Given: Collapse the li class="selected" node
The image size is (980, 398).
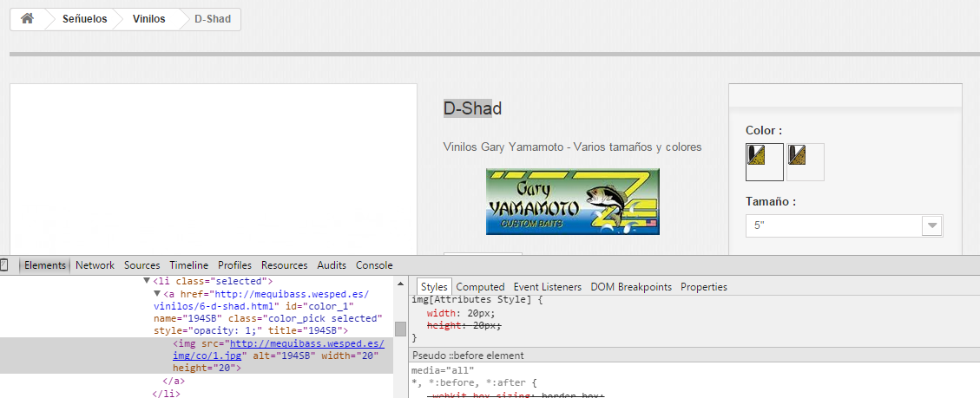Looking at the screenshot, I should (147, 281).
